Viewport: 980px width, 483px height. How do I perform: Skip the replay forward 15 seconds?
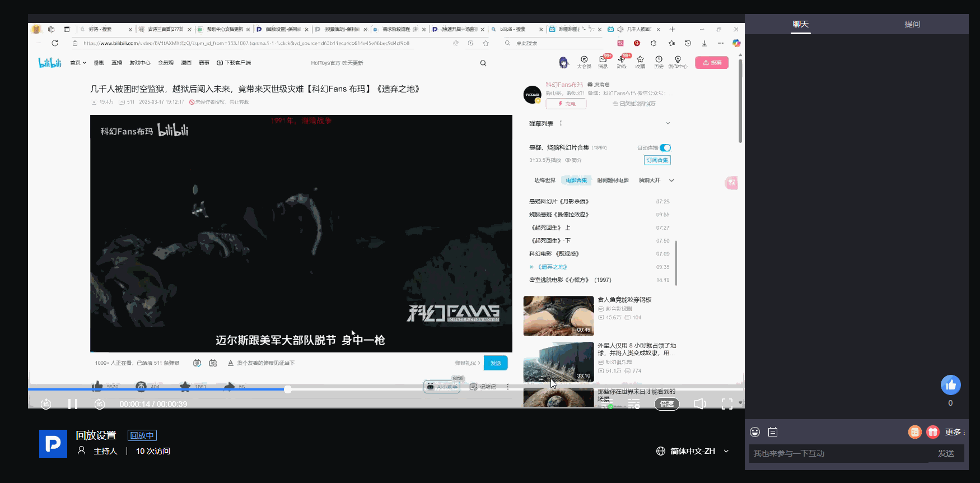[x=100, y=404]
